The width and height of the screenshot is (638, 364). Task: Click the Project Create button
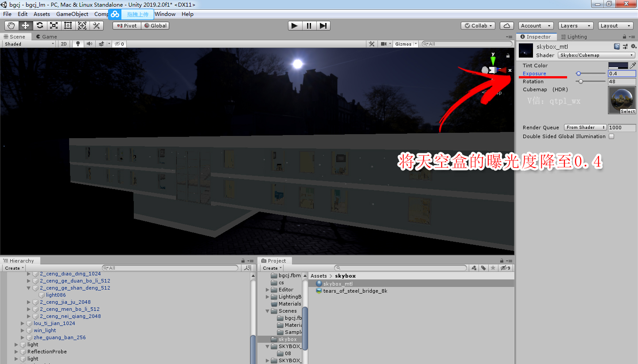click(x=272, y=268)
